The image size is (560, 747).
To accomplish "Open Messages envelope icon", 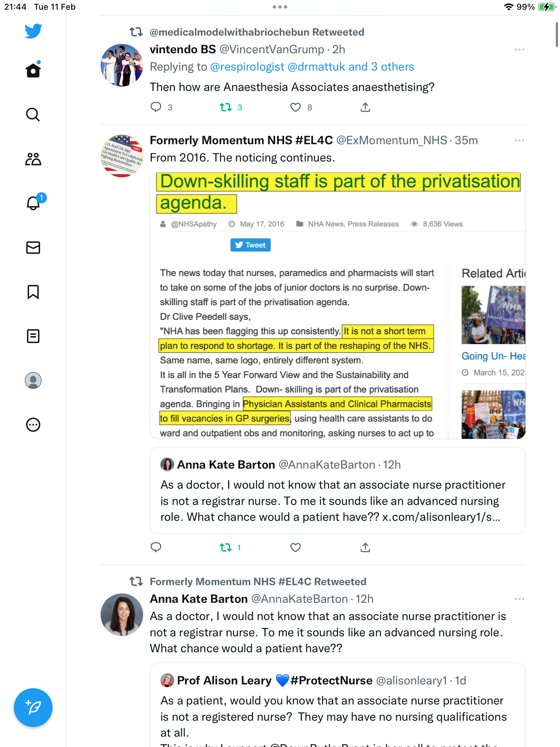I will (x=33, y=248).
